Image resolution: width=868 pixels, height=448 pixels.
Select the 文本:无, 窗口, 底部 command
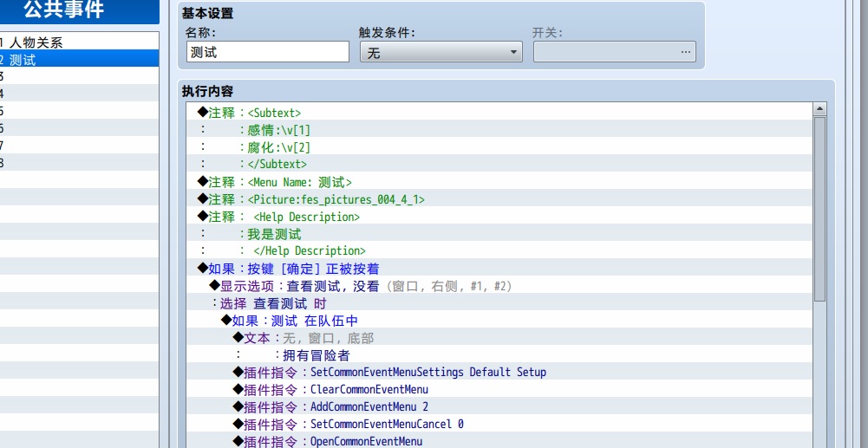coord(499,337)
